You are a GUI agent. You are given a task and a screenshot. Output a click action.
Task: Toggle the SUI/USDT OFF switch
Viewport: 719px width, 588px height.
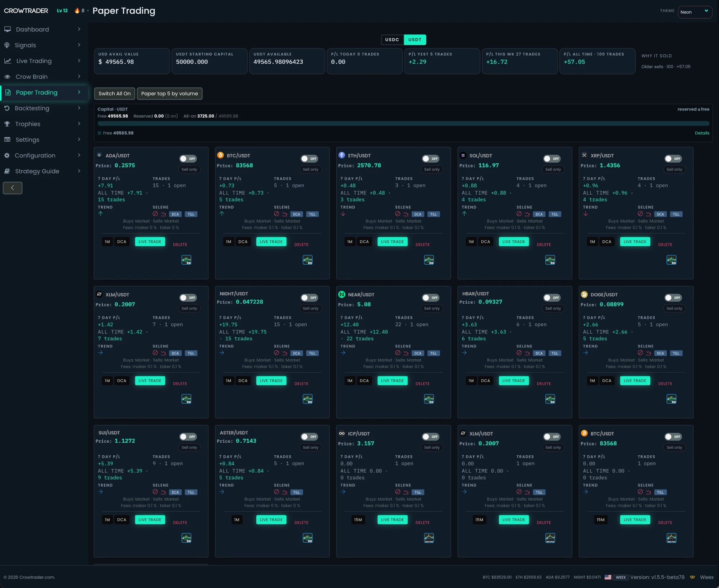point(188,437)
